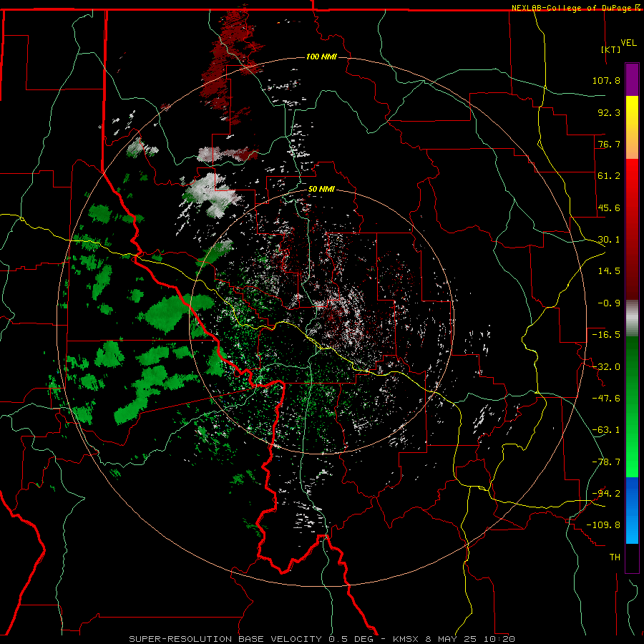Click the -94.2 velocity scale value

click(606, 494)
